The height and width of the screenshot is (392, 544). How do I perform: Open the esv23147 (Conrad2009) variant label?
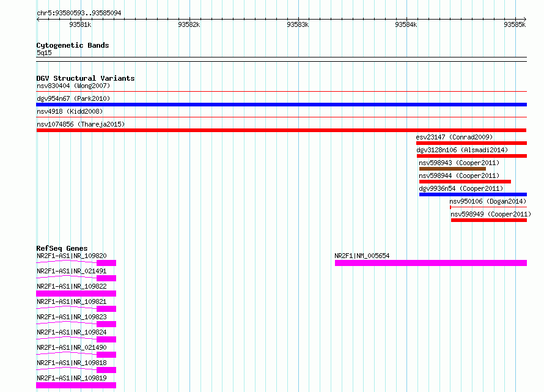[454, 137]
